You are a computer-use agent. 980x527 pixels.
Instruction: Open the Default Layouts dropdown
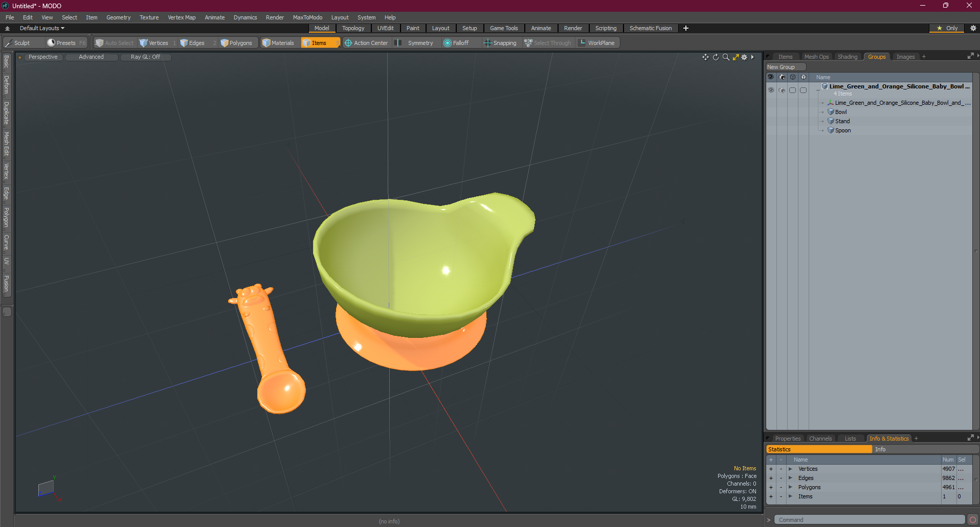pyautogui.click(x=42, y=28)
